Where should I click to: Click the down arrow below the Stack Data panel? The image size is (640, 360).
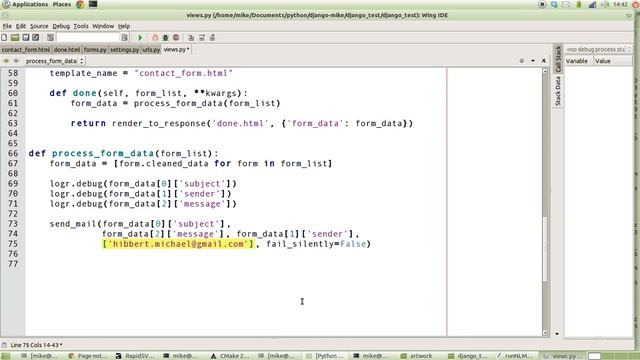pyautogui.click(x=557, y=333)
